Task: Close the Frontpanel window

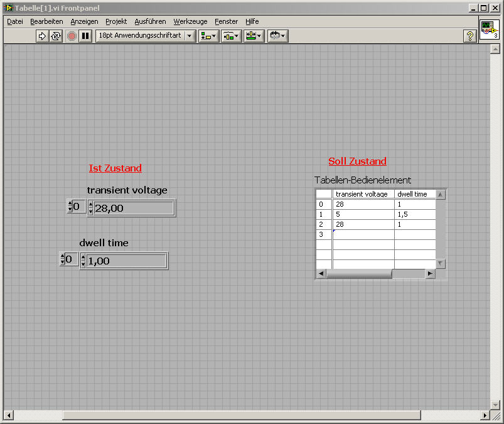Action: coord(495,8)
